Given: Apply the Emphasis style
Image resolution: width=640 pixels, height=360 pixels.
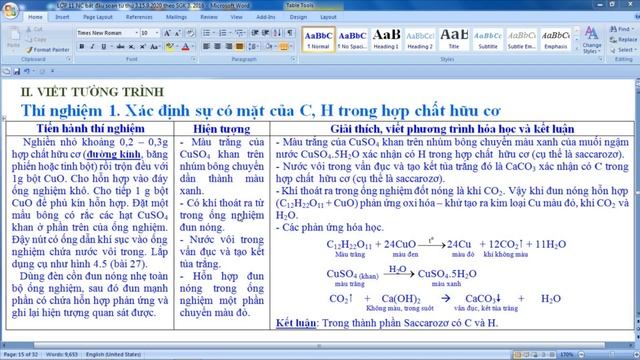Looking at the screenshot, I should (556, 39).
